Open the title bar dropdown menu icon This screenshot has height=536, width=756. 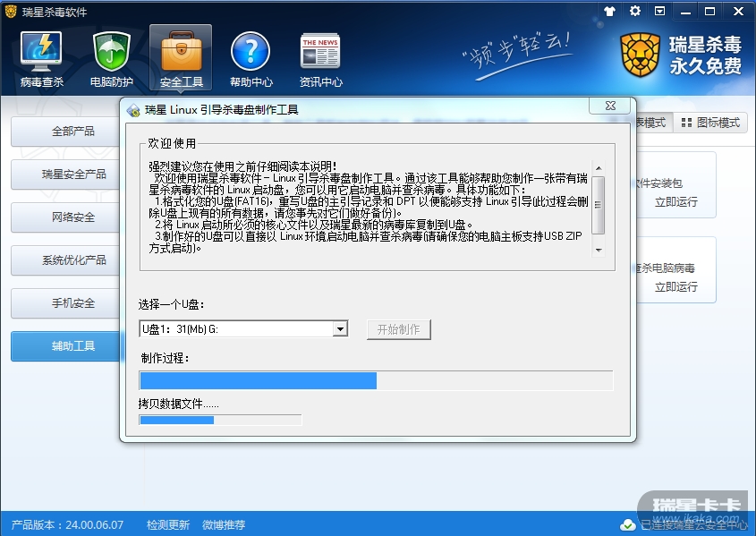coord(660,11)
